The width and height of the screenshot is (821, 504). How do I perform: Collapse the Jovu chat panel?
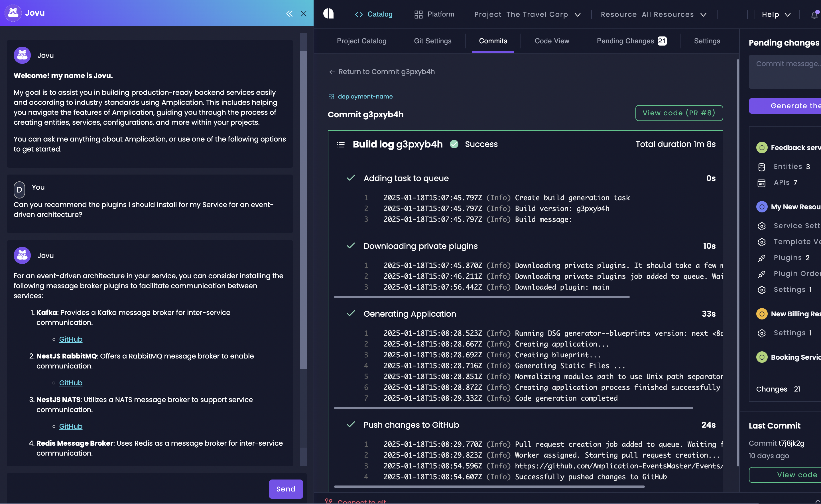[x=289, y=14]
